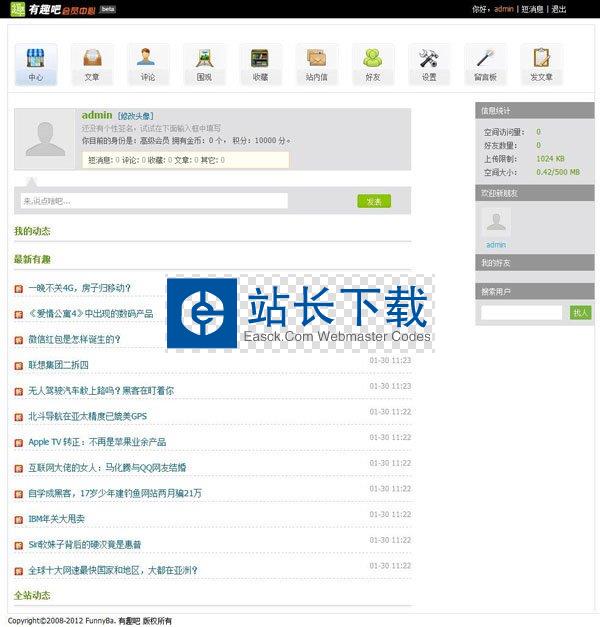This screenshot has width=600, height=627.
Task: Click the admin friend avatar in sidebar
Action: point(496,223)
